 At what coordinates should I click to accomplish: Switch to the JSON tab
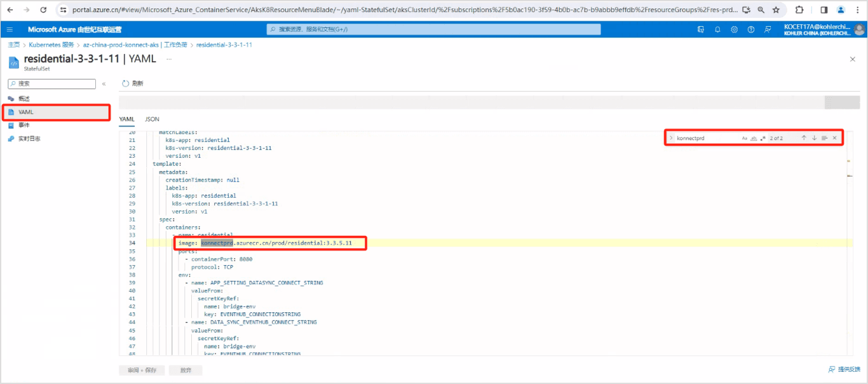point(152,119)
